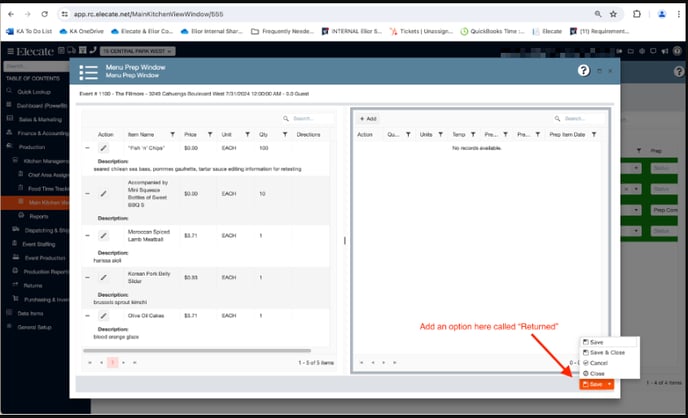Click the Qty column filter icon
This screenshot has width=688, height=418.
coord(284,134)
